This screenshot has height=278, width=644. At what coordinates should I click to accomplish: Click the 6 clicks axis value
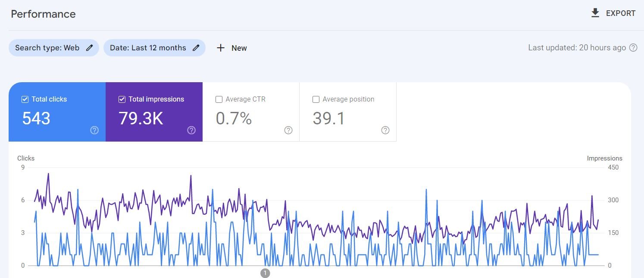click(23, 200)
